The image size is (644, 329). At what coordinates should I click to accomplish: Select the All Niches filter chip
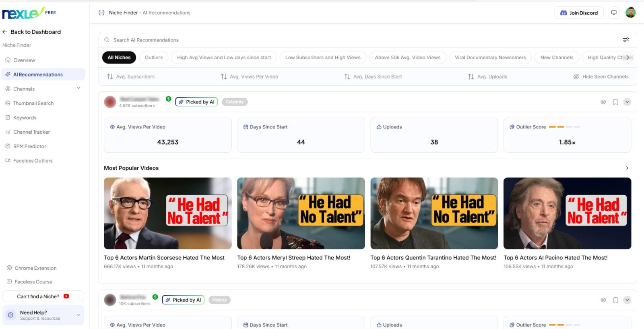click(x=119, y=58)
